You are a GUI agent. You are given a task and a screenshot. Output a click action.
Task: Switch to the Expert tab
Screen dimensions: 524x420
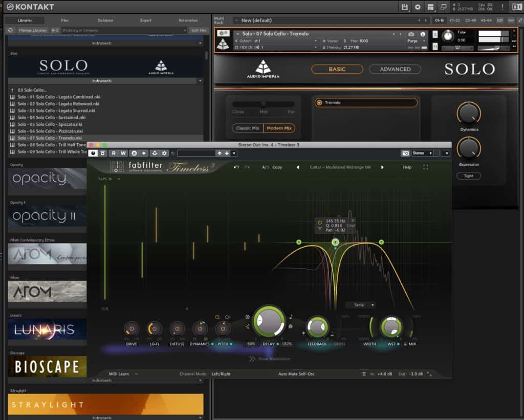coord(146,20)
